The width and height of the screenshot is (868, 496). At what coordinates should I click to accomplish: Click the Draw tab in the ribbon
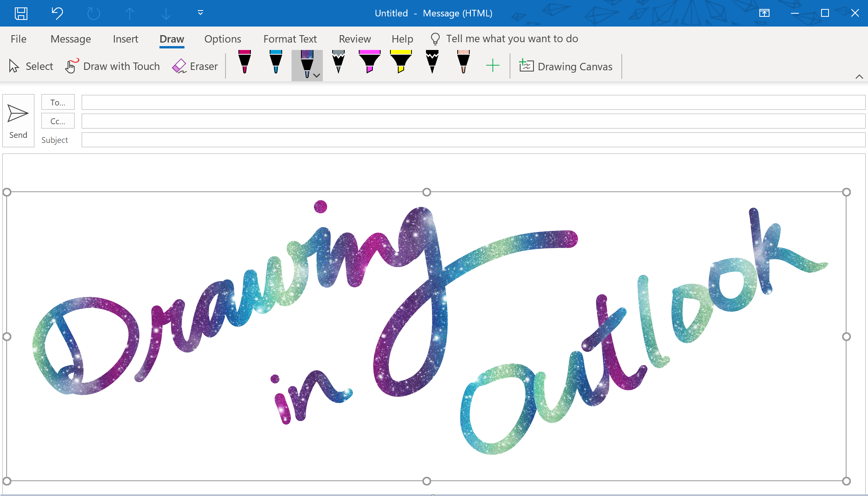(172, 39)
